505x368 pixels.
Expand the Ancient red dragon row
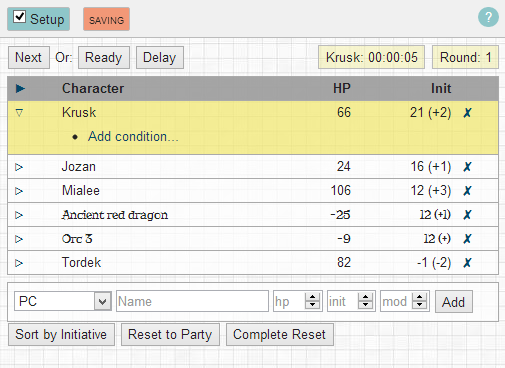tap(19, 215)
